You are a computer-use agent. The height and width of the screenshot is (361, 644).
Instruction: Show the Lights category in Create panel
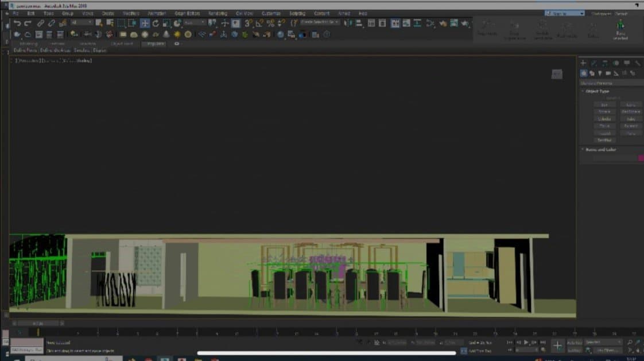(x=600, y=73)
